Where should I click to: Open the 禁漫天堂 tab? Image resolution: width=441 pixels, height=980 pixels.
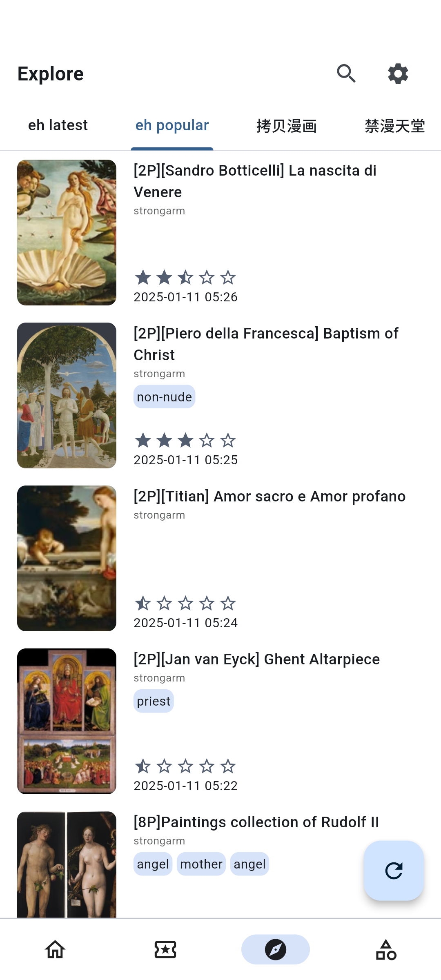coord(394,126)
